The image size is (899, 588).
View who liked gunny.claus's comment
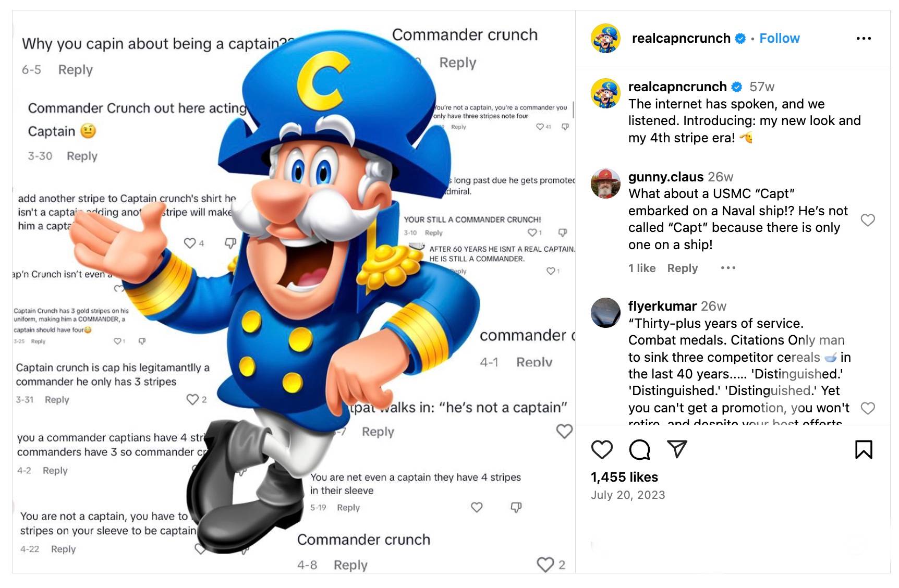(x=642, y=268)
